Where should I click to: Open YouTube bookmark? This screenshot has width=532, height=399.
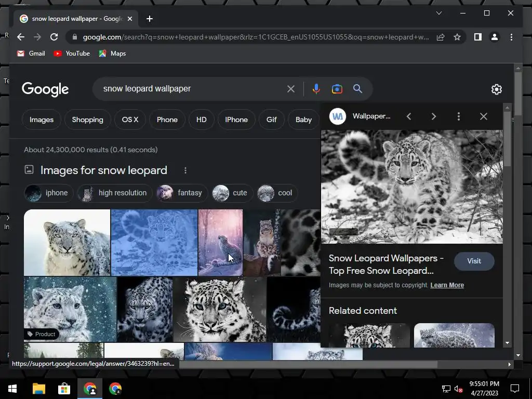[x=72, y=54]
